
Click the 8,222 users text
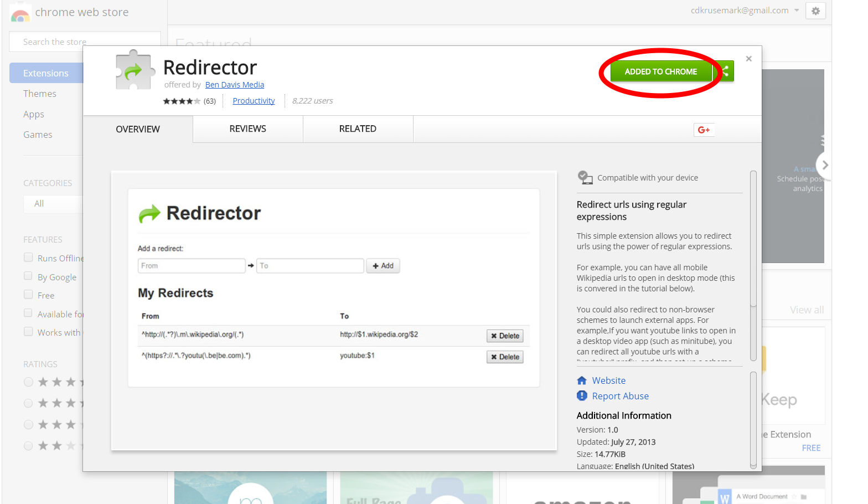[313, 101]
